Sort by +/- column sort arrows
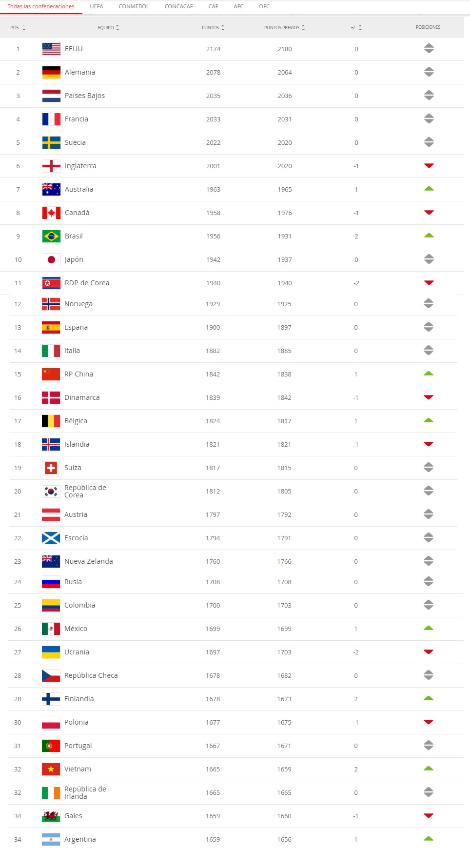Image resolution: width=470 pixels, height=868 pixels. tap(360, 28)
